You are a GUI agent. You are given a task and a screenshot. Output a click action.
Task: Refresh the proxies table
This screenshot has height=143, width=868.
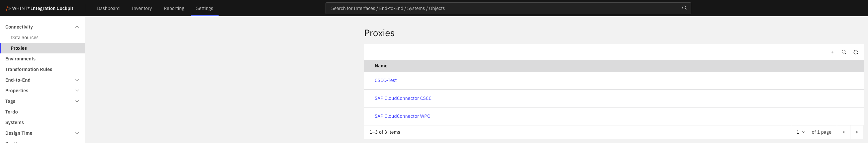(855, 52)
